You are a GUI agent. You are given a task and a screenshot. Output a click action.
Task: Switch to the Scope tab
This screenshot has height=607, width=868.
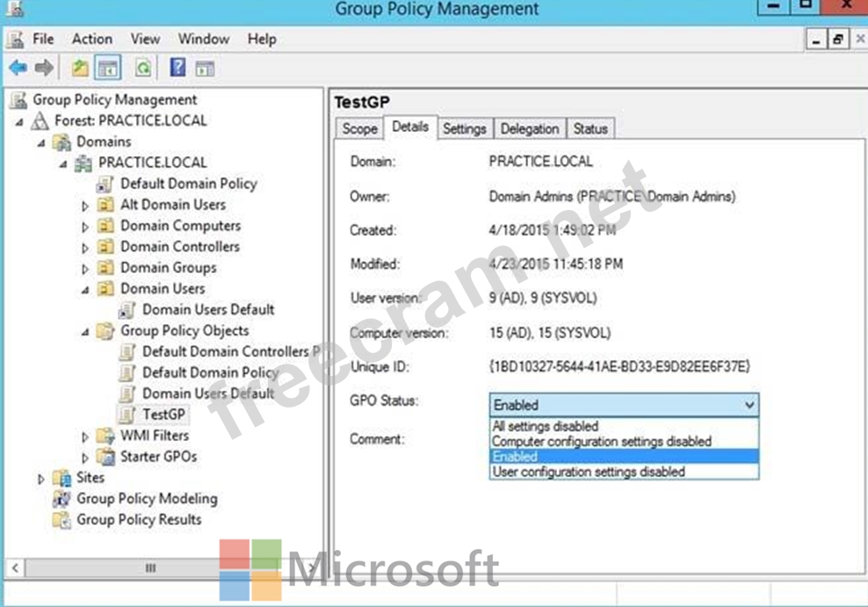pos(359,129)
